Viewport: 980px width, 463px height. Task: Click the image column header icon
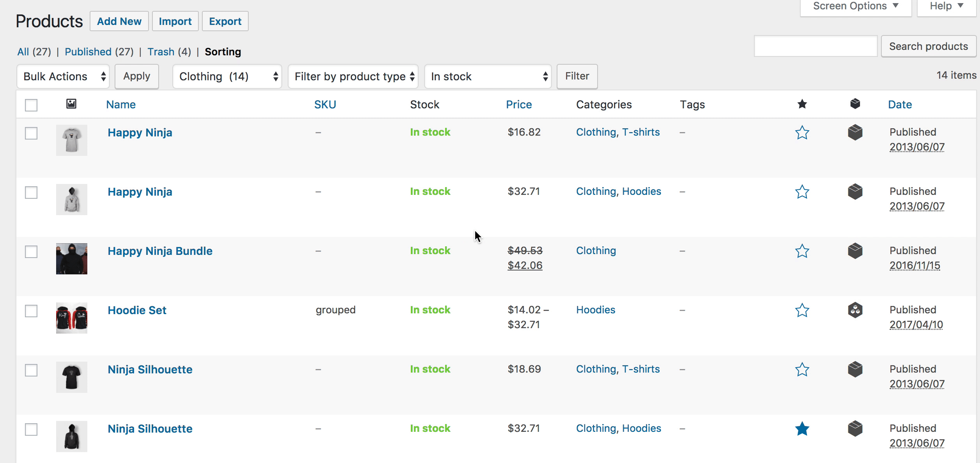[x=71, y=104]
